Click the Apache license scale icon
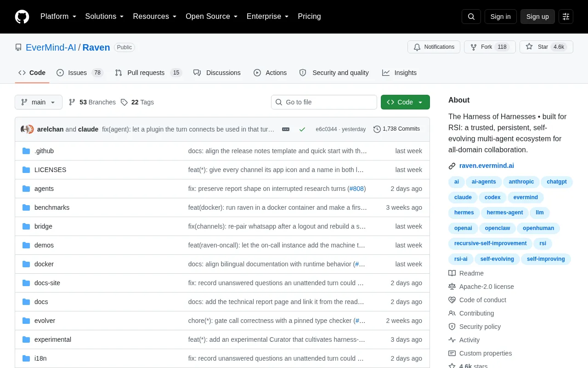Screen dimensions: 588x368 click(452, 287)
